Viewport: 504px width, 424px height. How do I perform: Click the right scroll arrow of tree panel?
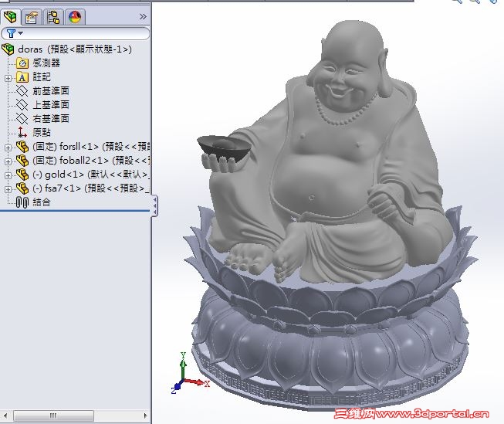pos(145,416)
